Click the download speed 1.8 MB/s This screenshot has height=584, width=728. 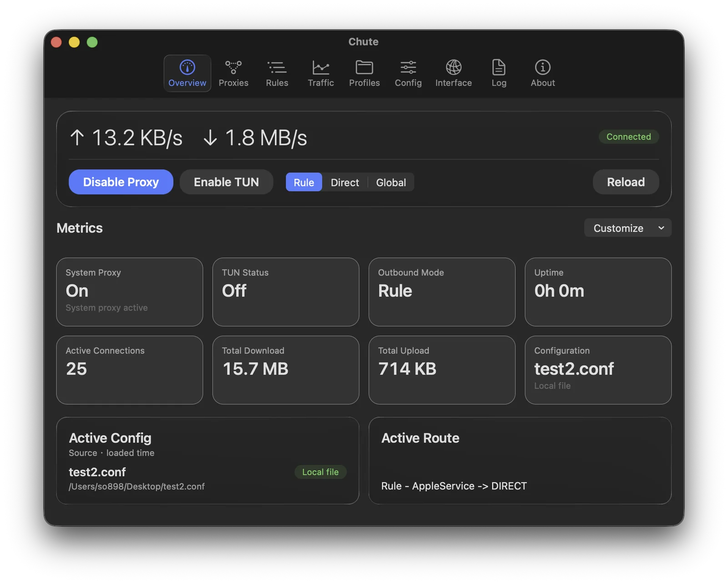click(x=255, y=137)
